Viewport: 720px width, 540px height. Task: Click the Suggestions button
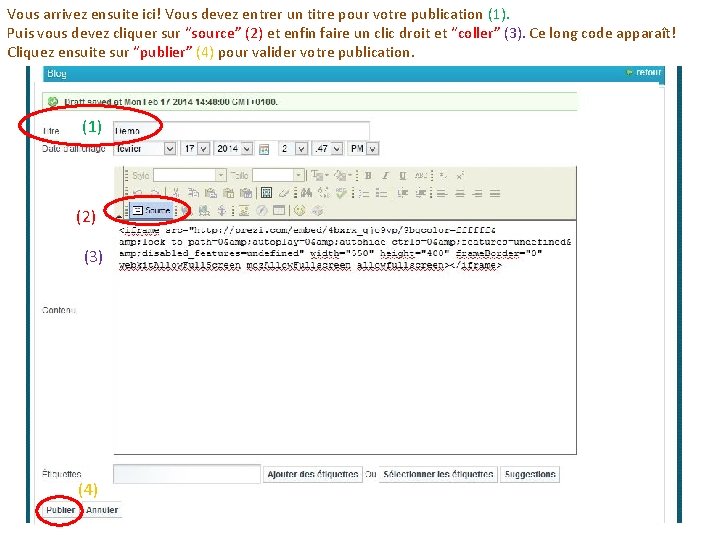coord(530,474)
